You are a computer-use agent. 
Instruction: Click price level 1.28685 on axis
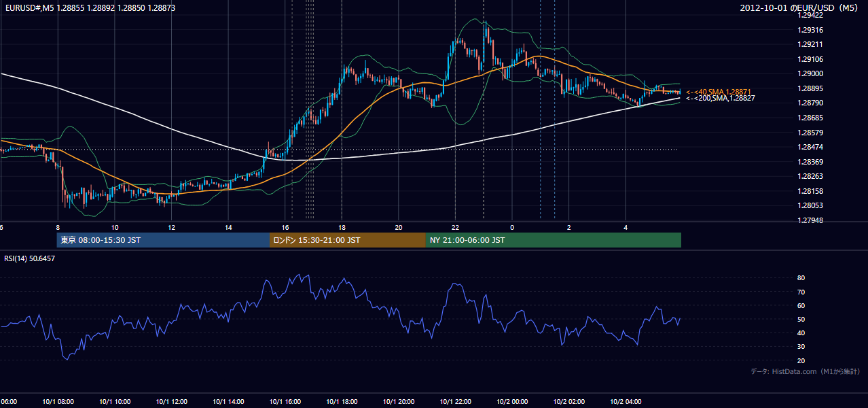(810, 118)
